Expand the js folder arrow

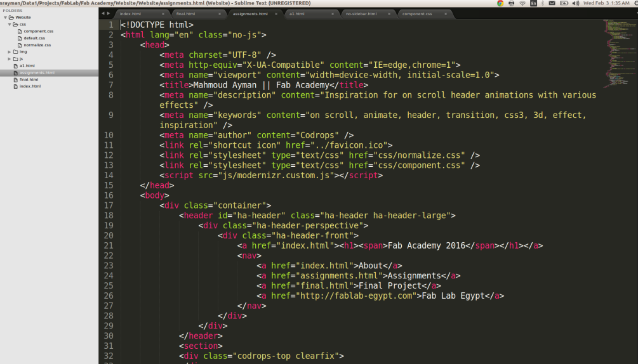pos(10,59)
